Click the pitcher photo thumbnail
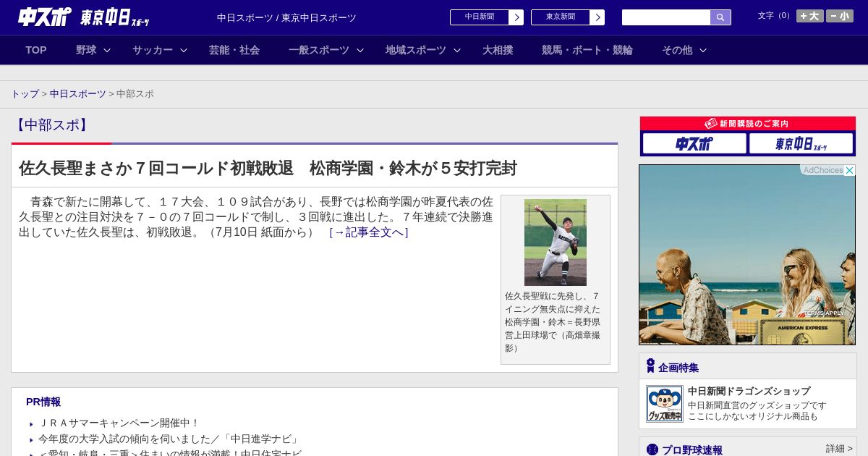 click(x=556, y=242)
